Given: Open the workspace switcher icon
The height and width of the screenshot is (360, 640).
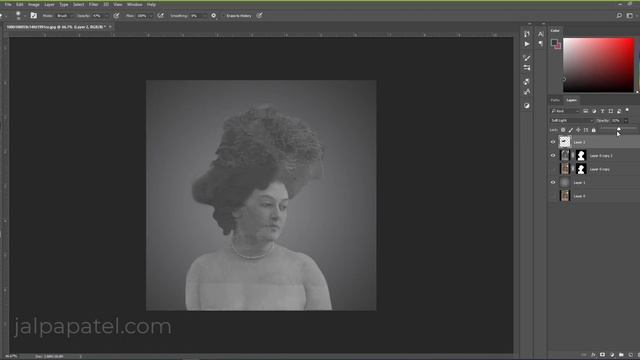Looking at the screenshot, I should point(630,16).
